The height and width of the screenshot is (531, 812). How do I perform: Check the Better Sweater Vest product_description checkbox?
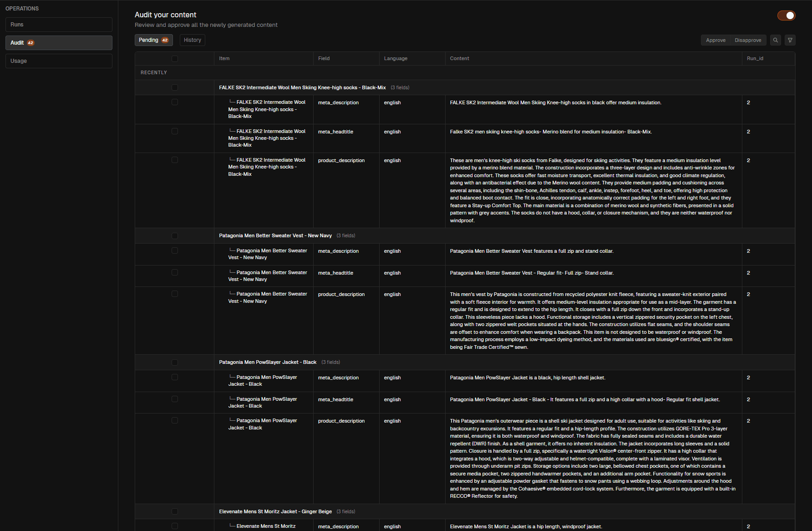click(175, 294)
